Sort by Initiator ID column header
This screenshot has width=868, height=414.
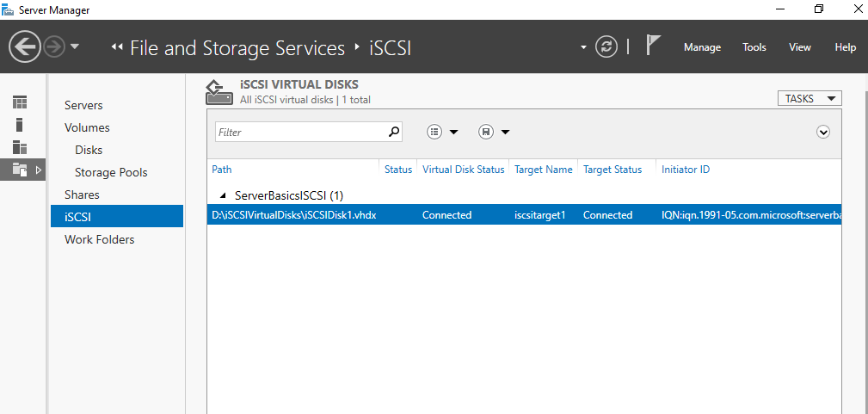(x=686, y=170)
